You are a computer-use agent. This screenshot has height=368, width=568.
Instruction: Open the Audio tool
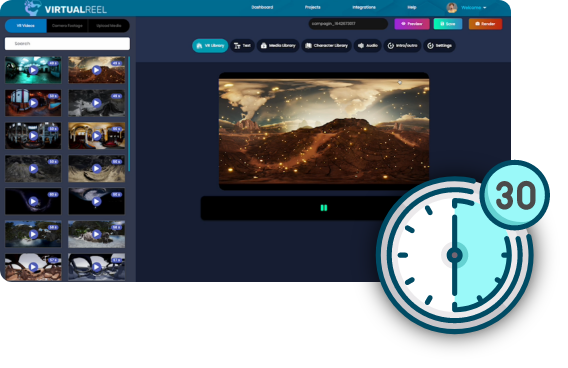pos(368,46)
